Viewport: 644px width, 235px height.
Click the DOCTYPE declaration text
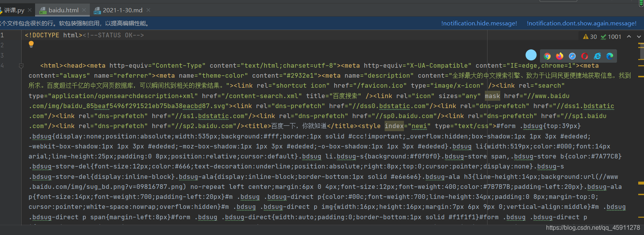(x=54, y=35)
